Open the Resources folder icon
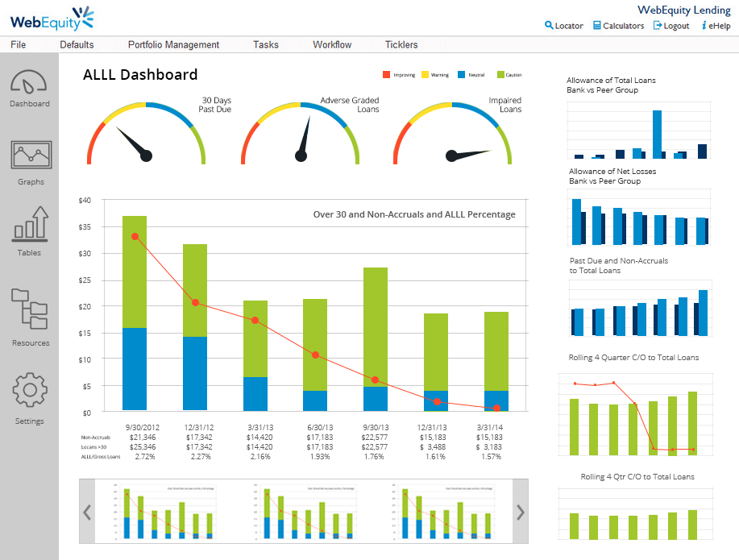The height and width of the screenshot is (560, 739). point(31,309)
